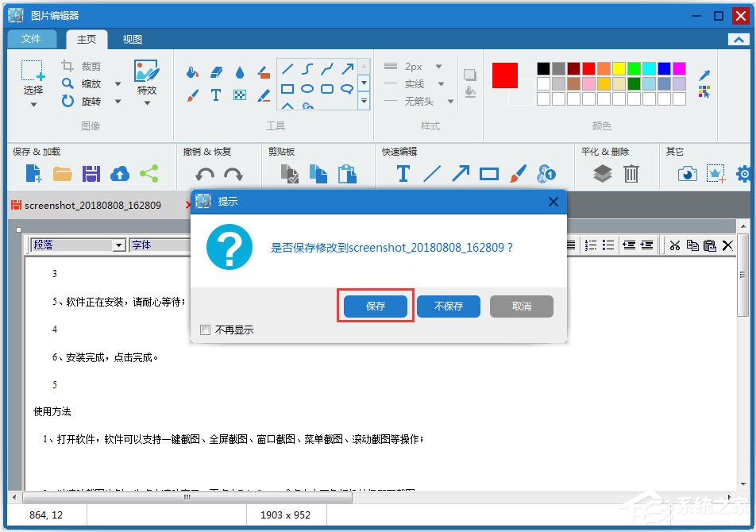Click the horizontal scrollbar thumb
The height and width of the screenshot is (532, 756).
[187, 497]
